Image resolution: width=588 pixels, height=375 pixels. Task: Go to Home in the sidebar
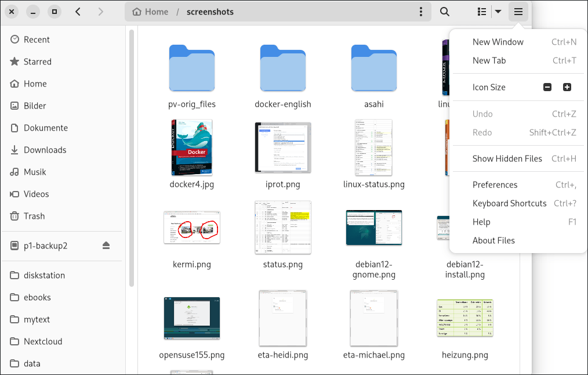(x=63, y=84)
